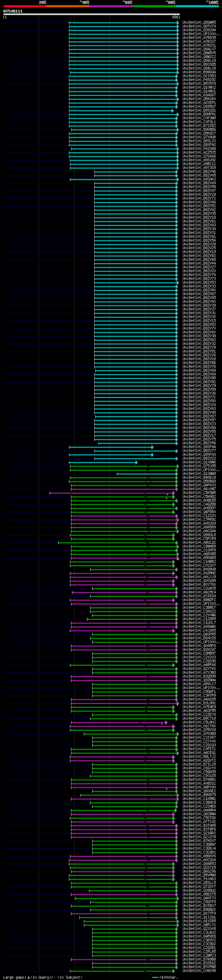Click hit label UniRef100_Q10NW9
This screenshot has height=980, width=222.
click(199, 473)
